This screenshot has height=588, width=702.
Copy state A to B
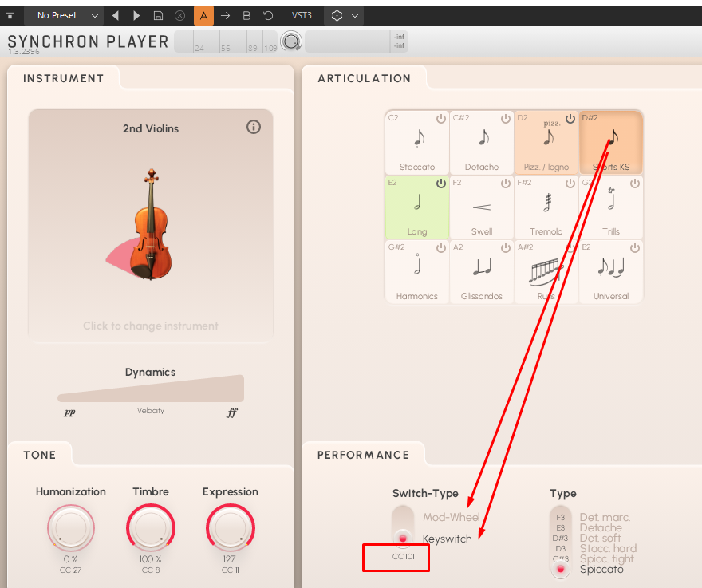(x=225, y=16)
